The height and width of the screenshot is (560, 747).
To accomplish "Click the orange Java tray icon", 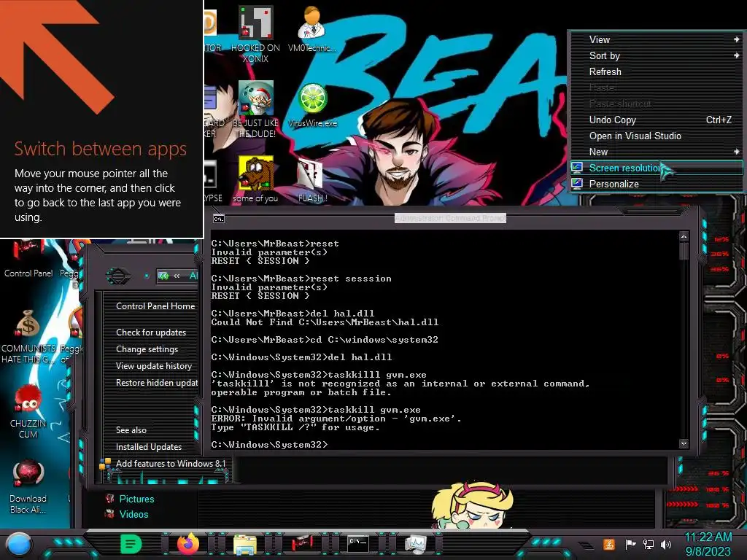I will point(608,544).
